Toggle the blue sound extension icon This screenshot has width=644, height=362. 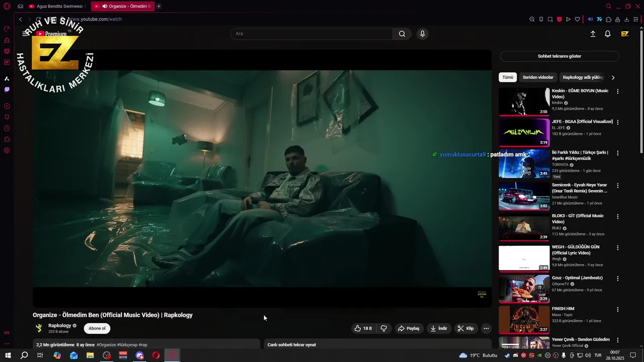591,20
